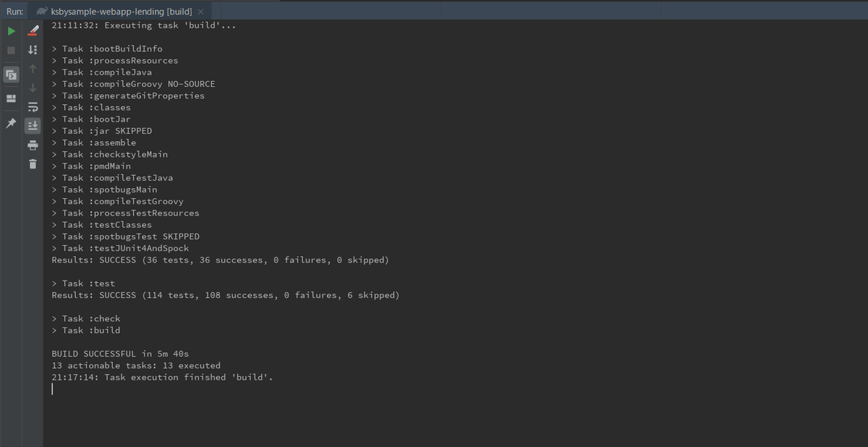Image resolution: width=868 pixels, height=447 pixels.
Task: Click the Print icon
Action: coord(33,145)
